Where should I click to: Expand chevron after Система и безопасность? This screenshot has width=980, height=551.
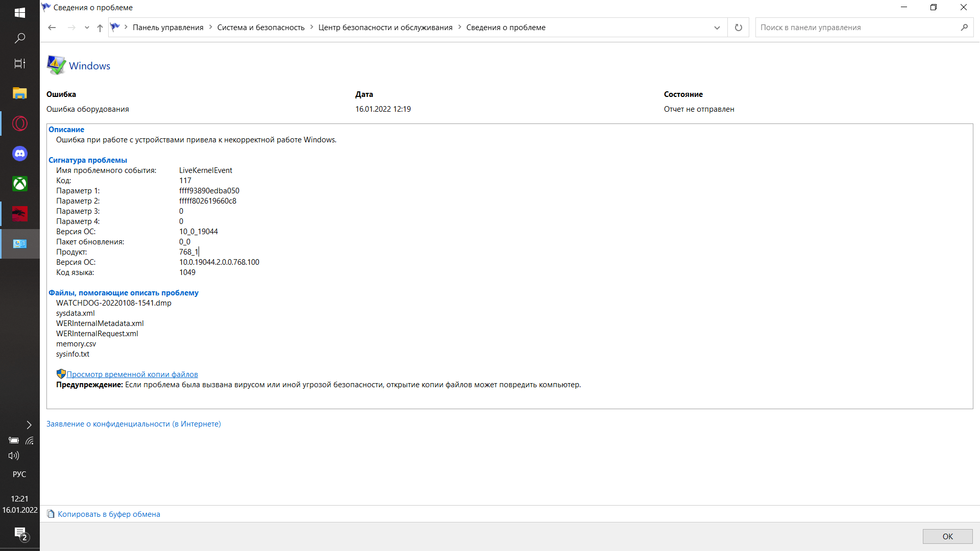click(x=311, y=28)
